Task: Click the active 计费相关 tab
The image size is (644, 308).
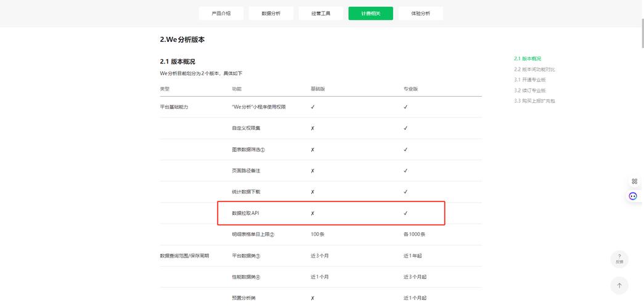Action: tap(370, 13)
